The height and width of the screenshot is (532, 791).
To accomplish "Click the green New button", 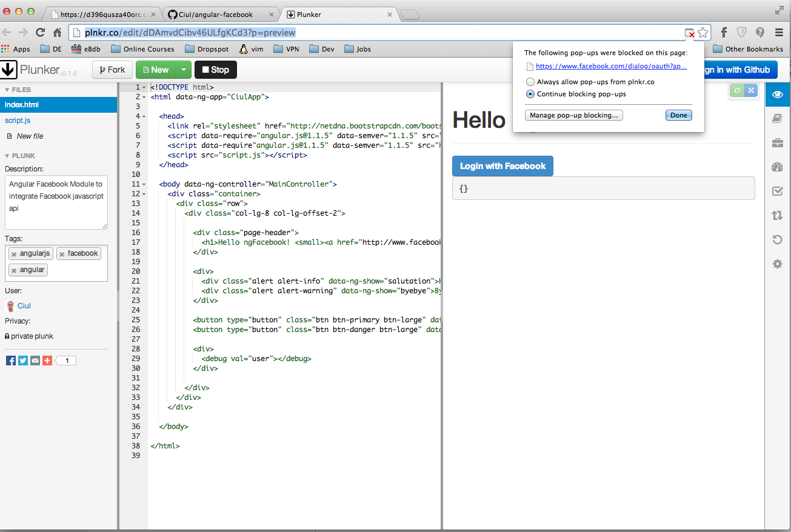I will pos(156,70).
